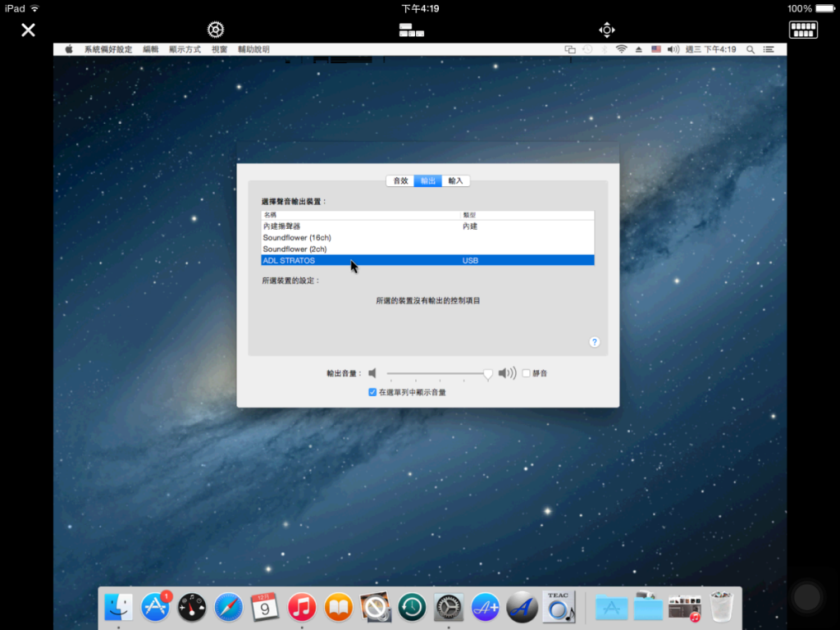Viewport: 840px width, 630px height.
Task: Open the Calendar app in the Dock
Action: click(x=264, y=607)
